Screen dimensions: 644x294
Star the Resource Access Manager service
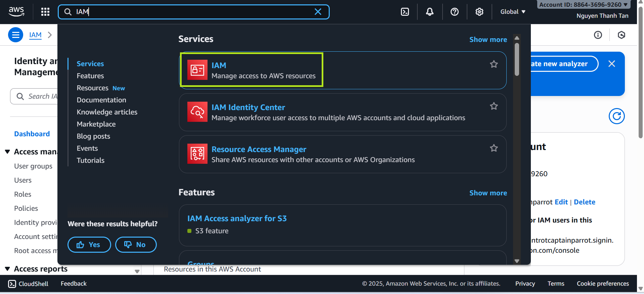click(x=494, y=148)
